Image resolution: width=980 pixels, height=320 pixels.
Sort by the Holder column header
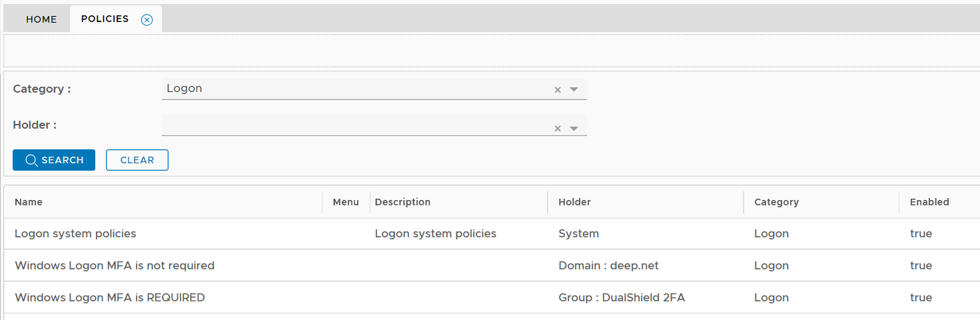pyautogui.click(x=574, y=202)
